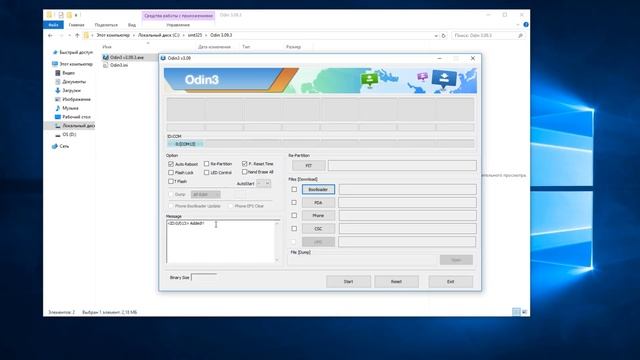Click inside the Message log box

220,242
